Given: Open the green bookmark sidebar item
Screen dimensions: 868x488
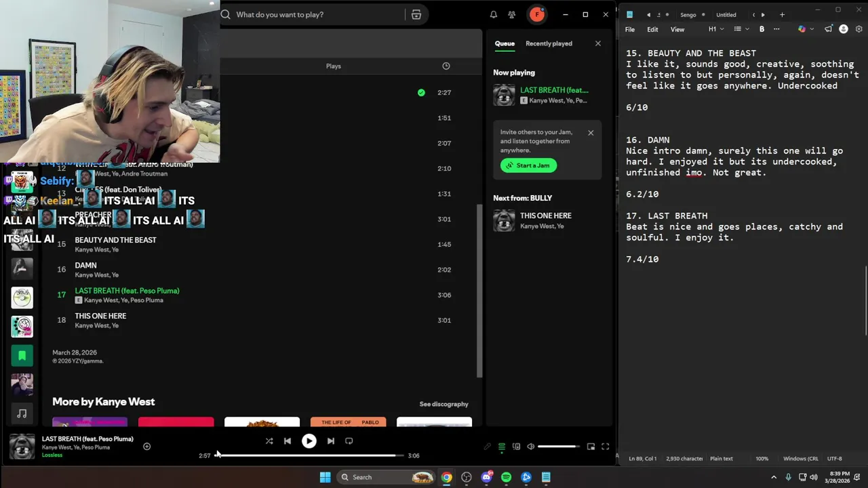Looking at the screenshot, I should click(x=22, y=355).
